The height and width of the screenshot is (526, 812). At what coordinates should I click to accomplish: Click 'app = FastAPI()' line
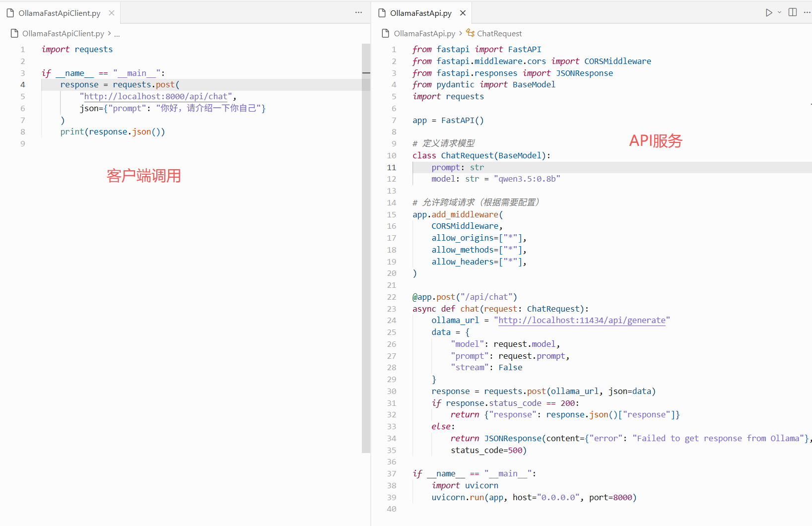[x=448, y=120]
